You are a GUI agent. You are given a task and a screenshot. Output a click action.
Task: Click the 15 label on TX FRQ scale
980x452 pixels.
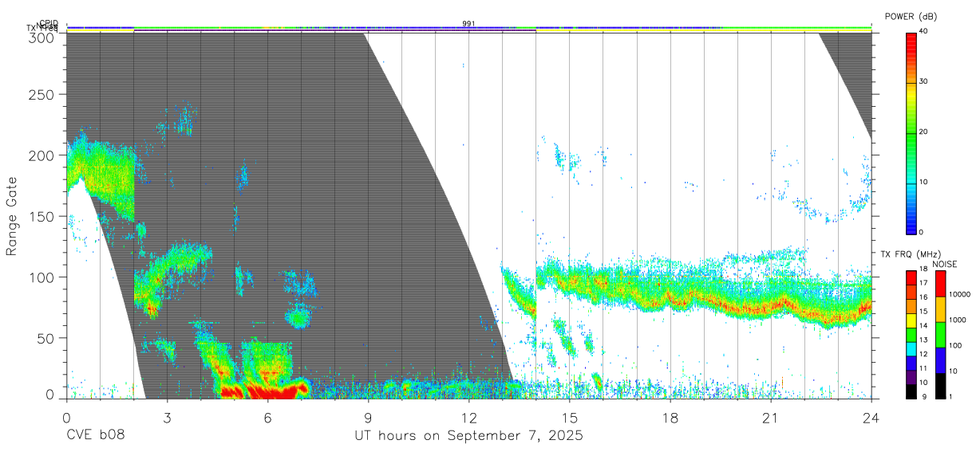(x=924, y=312)
